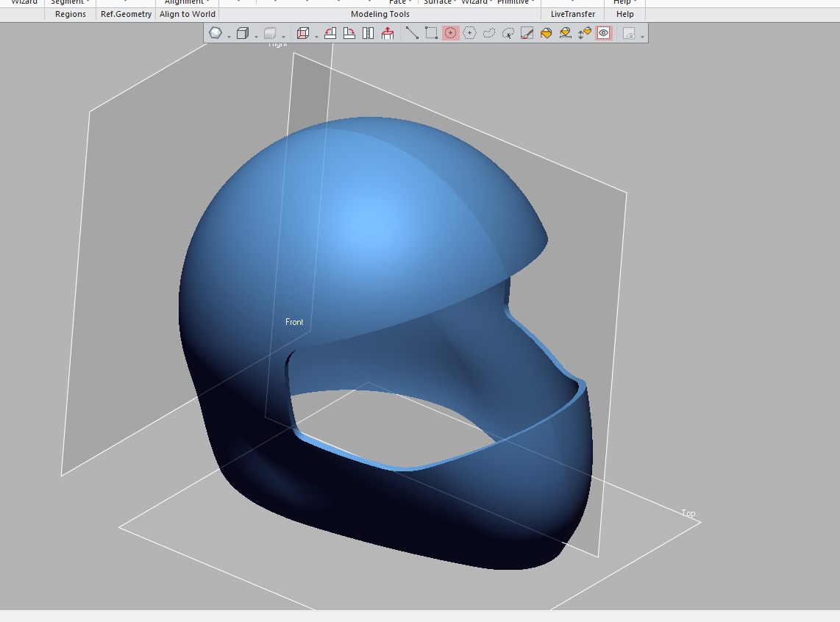Pick the Lasso selection mode tool

[x=488, y=33]
